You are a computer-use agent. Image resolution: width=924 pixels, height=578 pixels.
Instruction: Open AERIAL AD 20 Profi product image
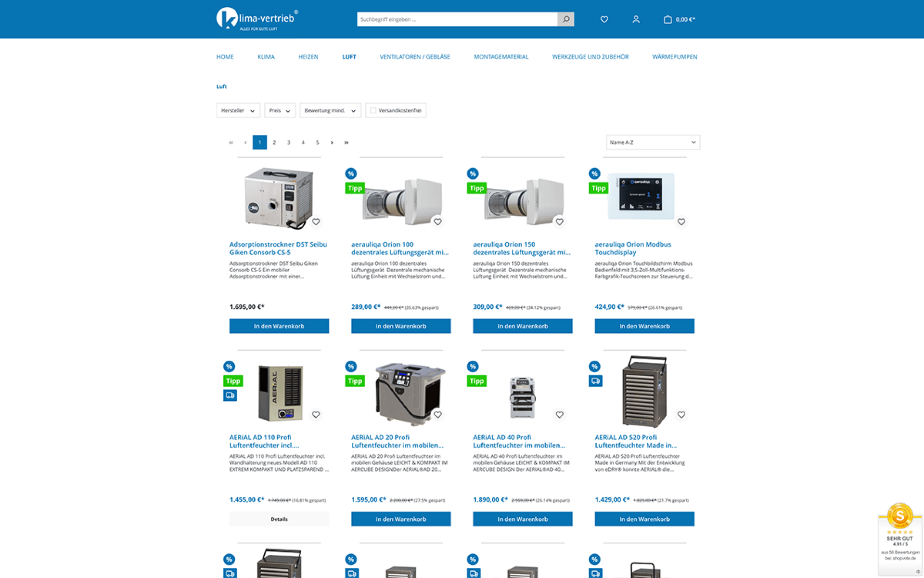(409, 393)
